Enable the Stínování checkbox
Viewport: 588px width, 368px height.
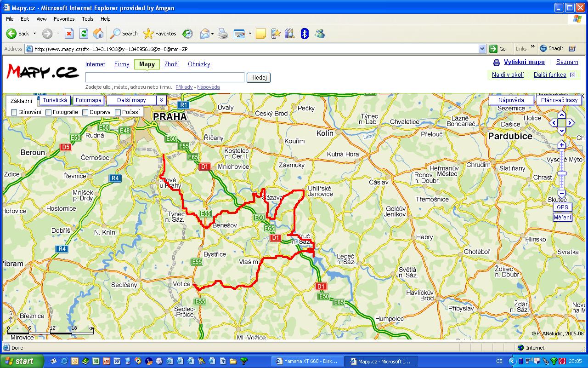pyautogui.click(x=14, y=112)
